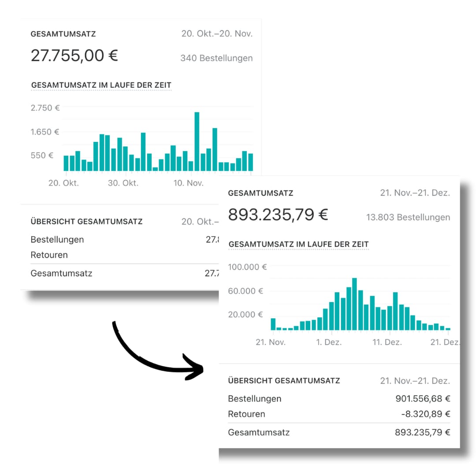Viewport: 476px width, 476px height.
Task: Click the "-8.320,89 €" returns amount
Action: (x=426, y=414)
